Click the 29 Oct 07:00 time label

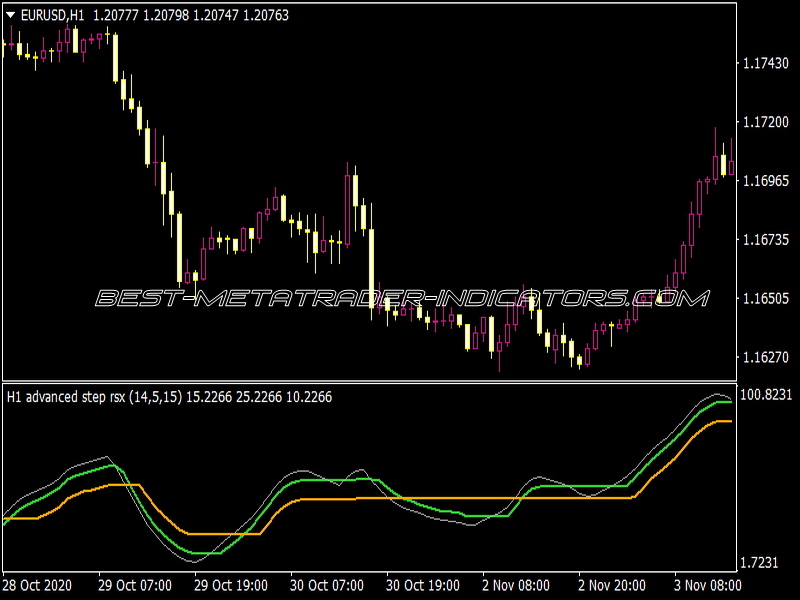(135, 585)
